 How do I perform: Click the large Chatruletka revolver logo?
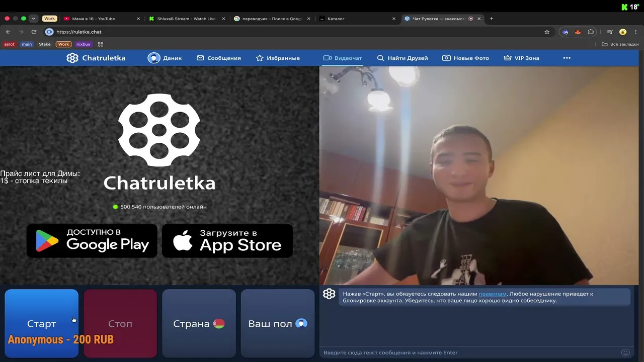click(159, 130)
